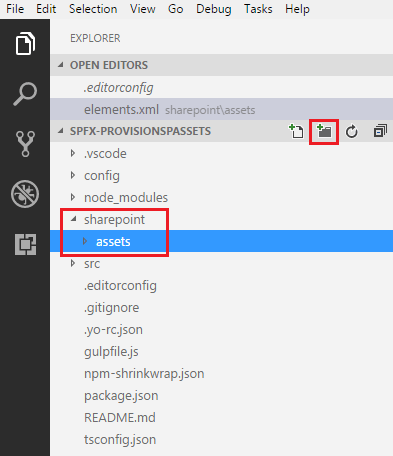Screen dimensions: 393x456
Task: Create a new folder in project
Action: [324, 131]
